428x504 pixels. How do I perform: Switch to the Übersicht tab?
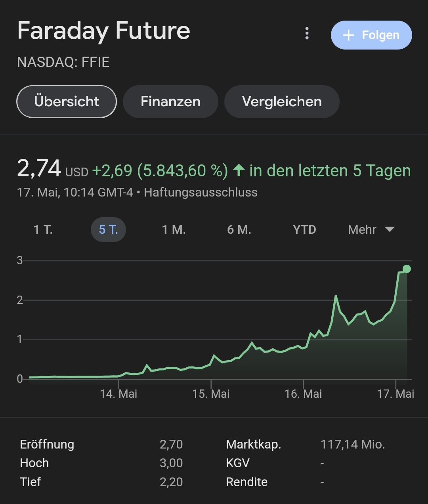pos(67,101)
